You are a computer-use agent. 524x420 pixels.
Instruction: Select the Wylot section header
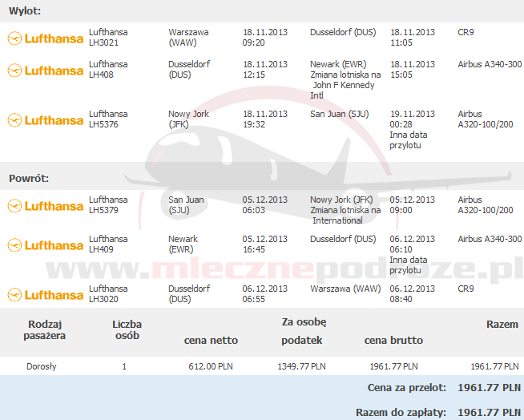[x=25, y=11]
